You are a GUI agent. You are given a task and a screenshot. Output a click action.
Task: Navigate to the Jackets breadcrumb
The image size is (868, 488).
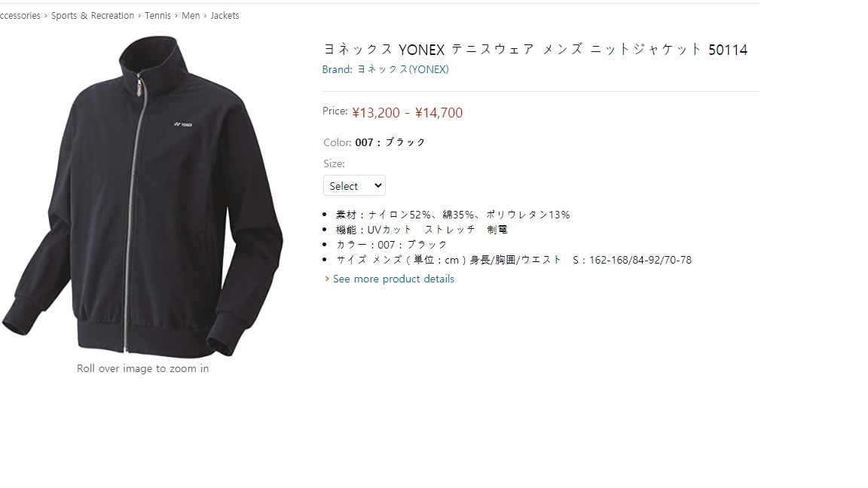click(225, 16)
